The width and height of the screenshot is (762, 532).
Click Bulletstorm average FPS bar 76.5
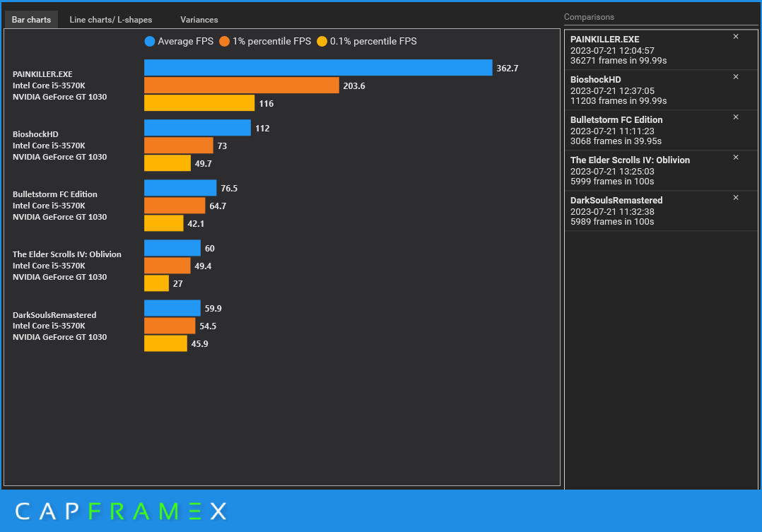click(180, 188)
